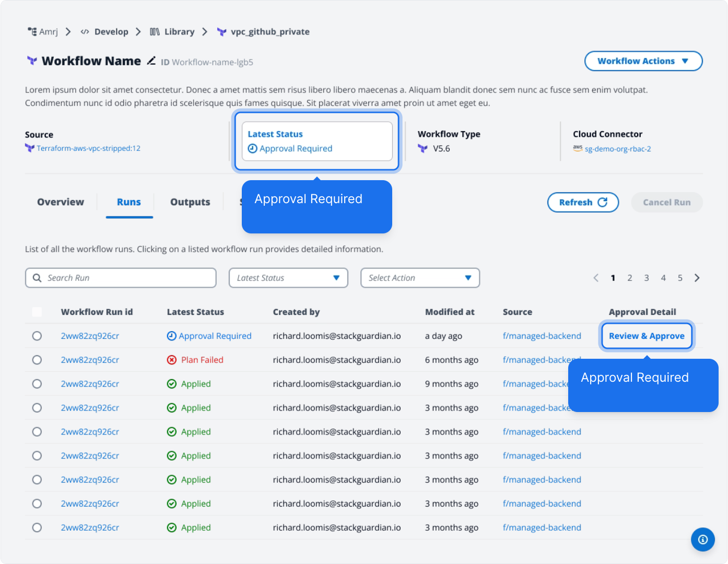This screenshot has width=728, height=564.
Task: Switch to the Outputs tab
Action: tap(190, 202)
